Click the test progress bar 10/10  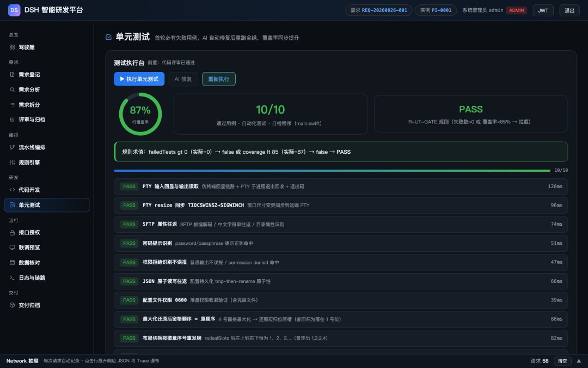(x=332, y=171)
